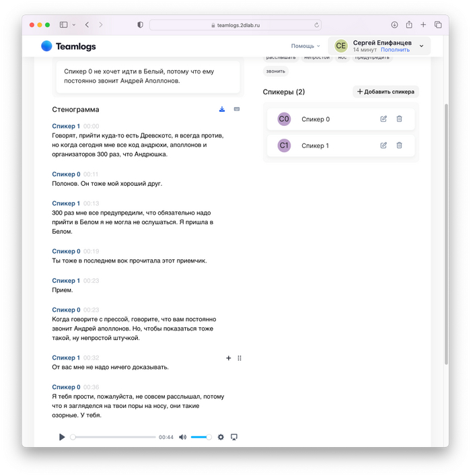Delete Спикер 0 using the trash icon

399,119
